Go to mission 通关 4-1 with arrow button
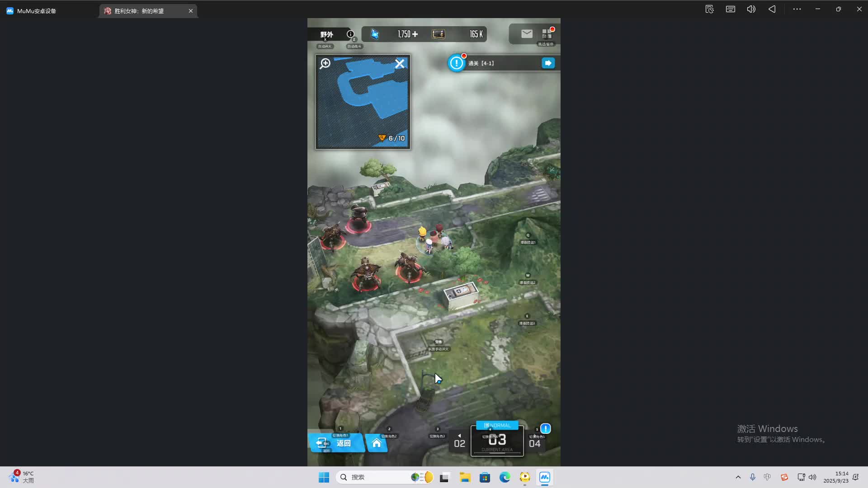868x488 pixels. click(548, 63)
